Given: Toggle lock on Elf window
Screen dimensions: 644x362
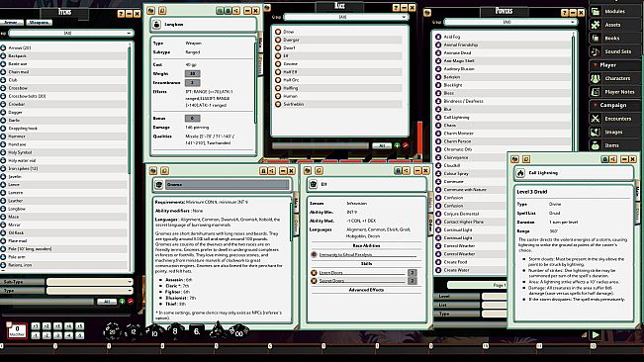Looking at the screenshot, I should click(x=398, y=171).
